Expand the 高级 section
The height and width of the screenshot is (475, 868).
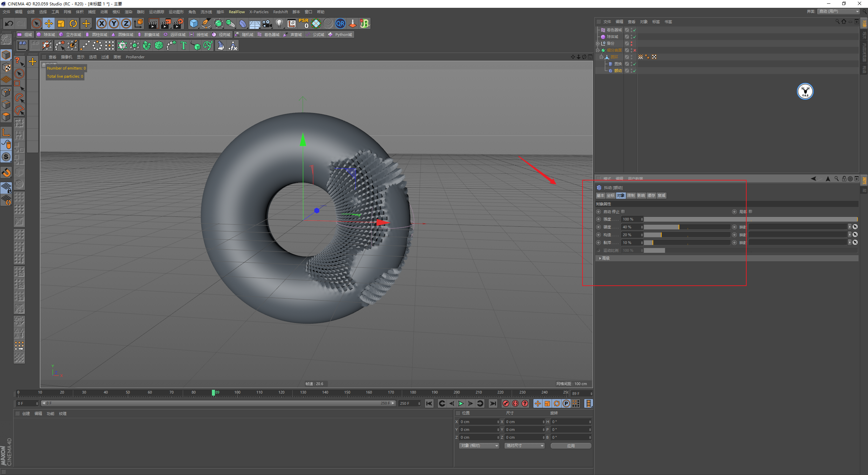click(604, 258)
